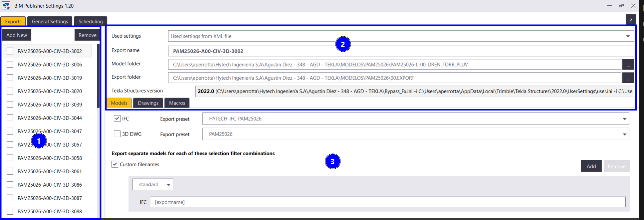The image size is (644, 220).
Task: Switch to the Exports tab
Action: [x=13, y=21]
